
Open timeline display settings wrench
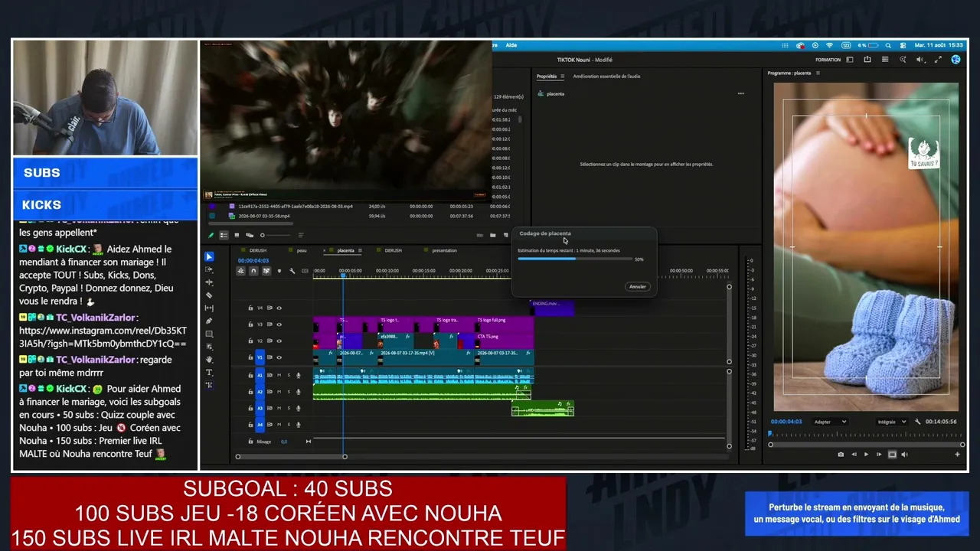(x=292, y=271)
